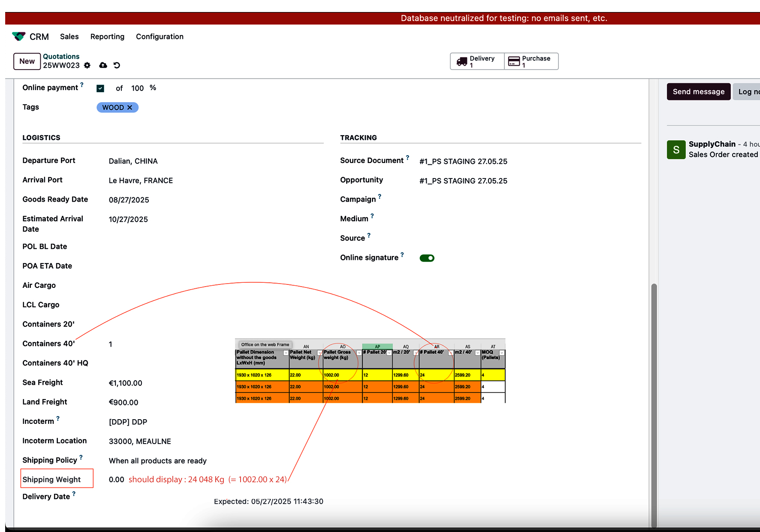
Task: Click the New button
Action: pos(27,61)
